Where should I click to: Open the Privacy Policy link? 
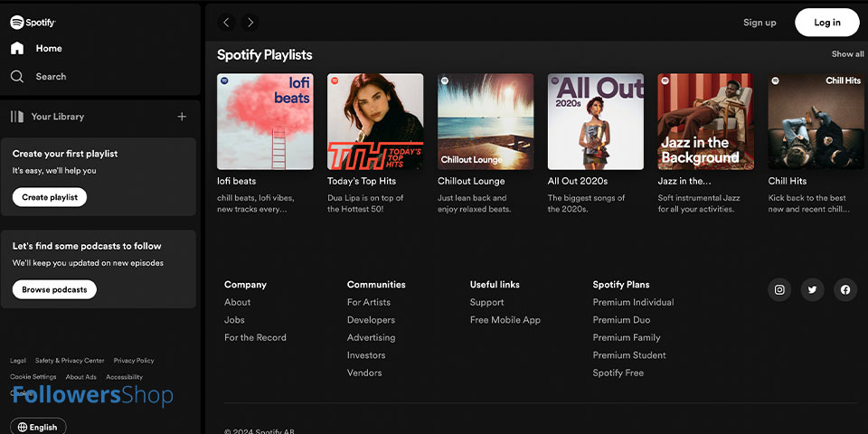tap(134, 361)
